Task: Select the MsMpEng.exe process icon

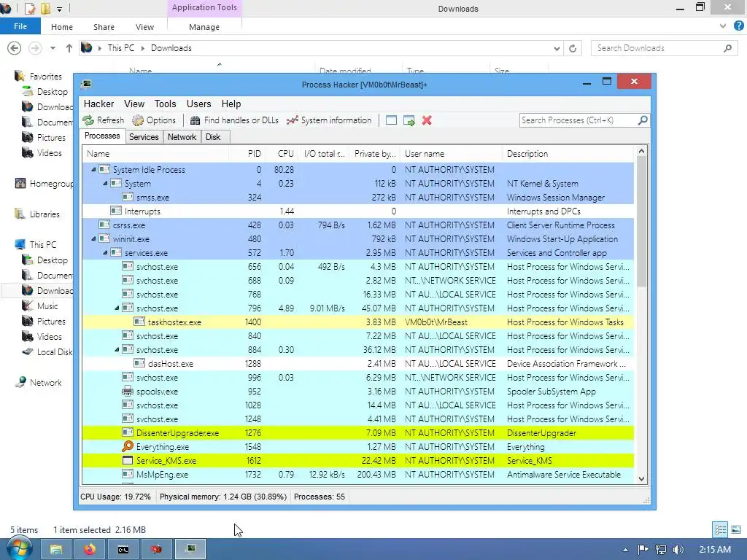Action: click(127, 474)
